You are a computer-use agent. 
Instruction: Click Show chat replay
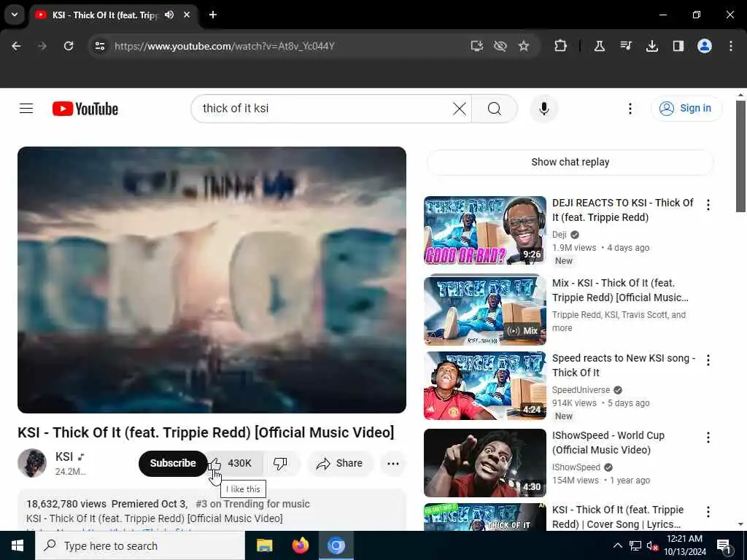(570, 162)
